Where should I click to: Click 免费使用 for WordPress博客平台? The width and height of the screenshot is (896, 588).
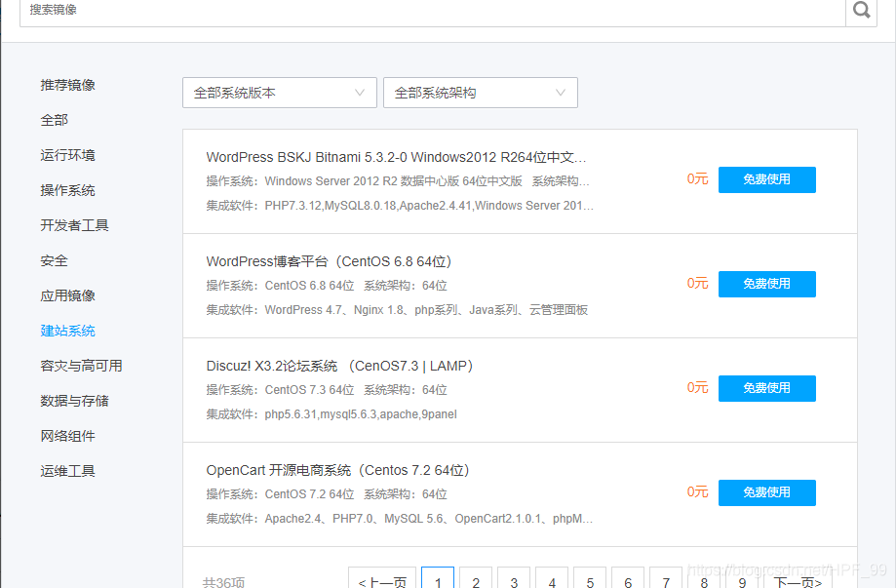pos(767,284)
